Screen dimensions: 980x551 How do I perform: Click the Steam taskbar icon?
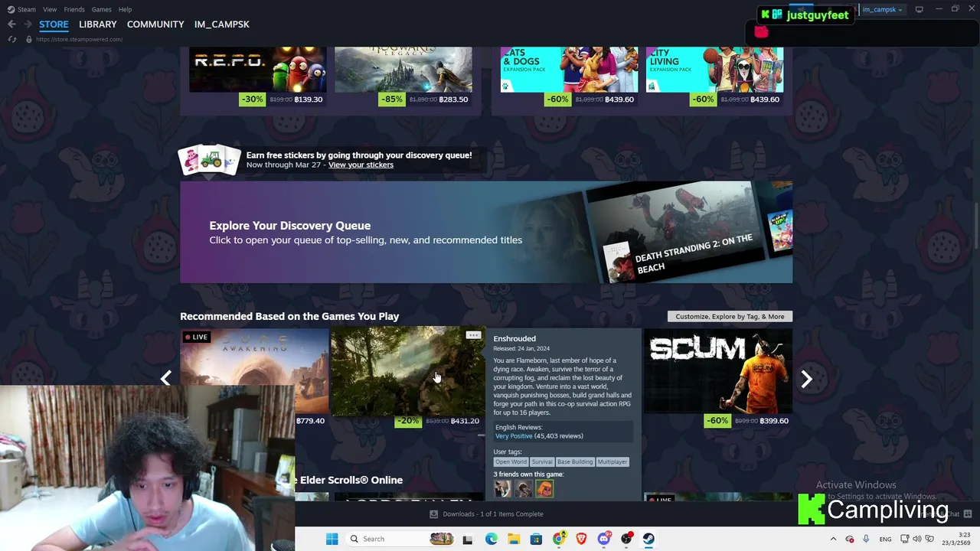(648, 539)
